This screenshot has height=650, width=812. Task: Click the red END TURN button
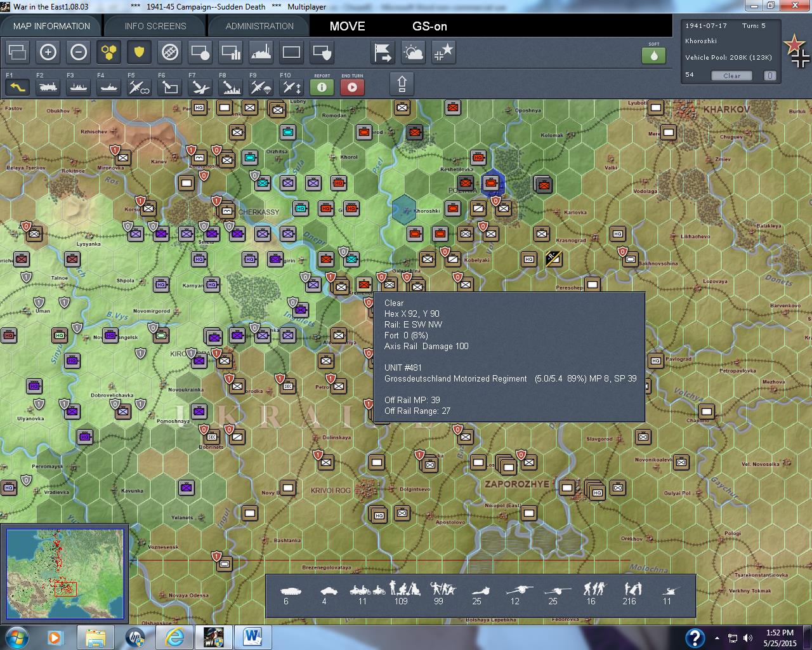pos(353,87)
